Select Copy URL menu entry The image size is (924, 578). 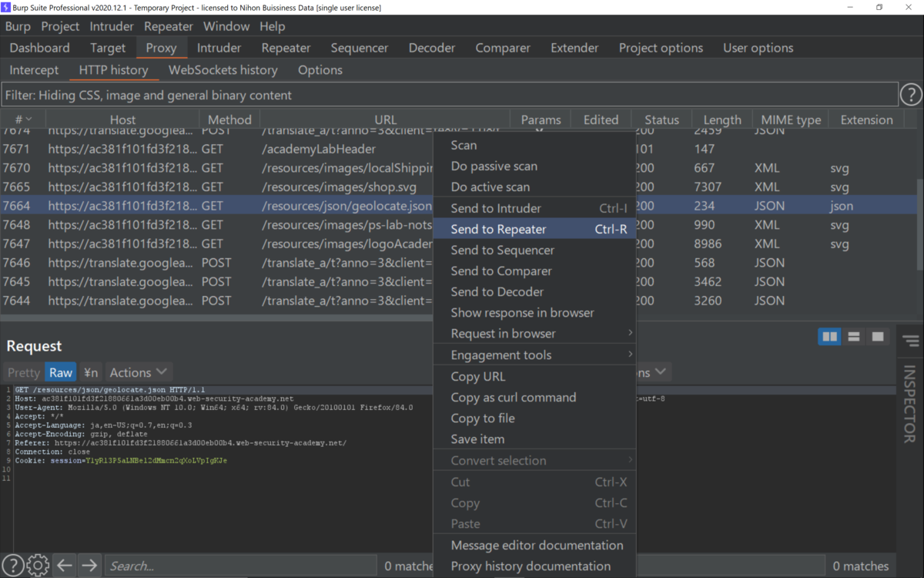pos(535,377)
